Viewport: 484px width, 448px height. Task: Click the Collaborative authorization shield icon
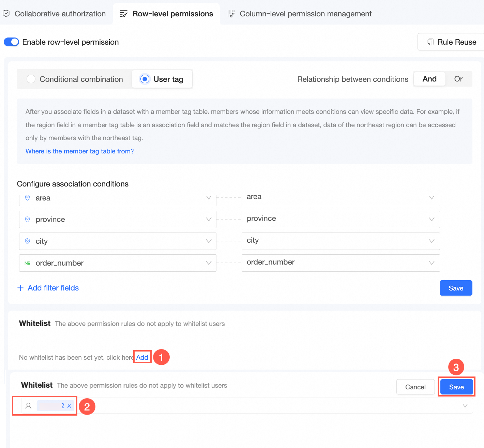click(x=6, y=14)
